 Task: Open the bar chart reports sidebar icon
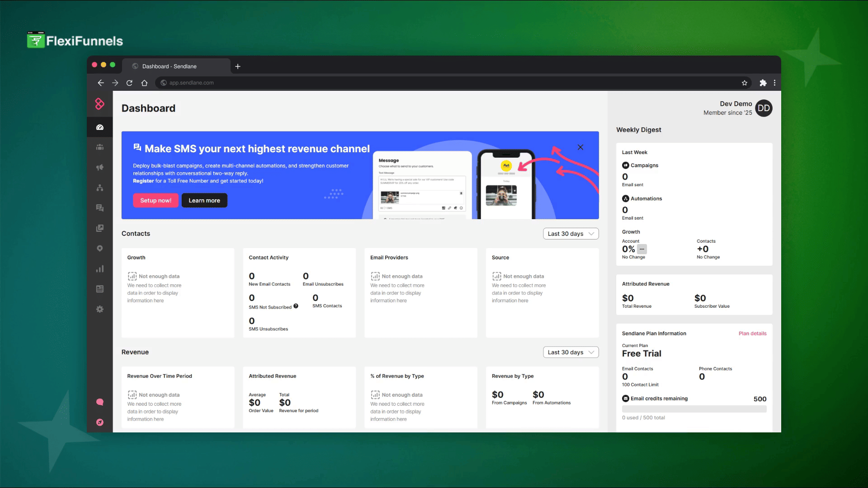tap(100, 269)
